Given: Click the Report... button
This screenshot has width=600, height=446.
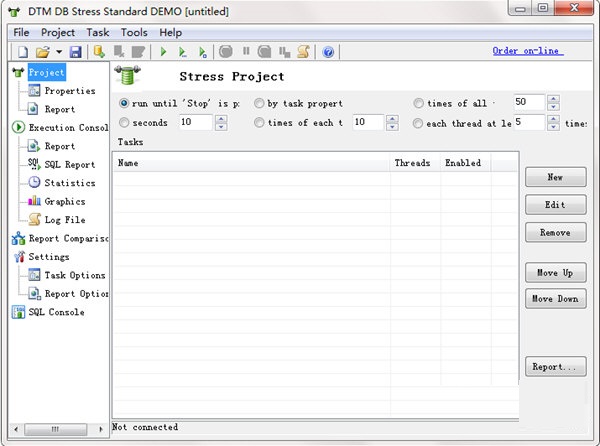Looking at the screenshot, I should [556, 366].
